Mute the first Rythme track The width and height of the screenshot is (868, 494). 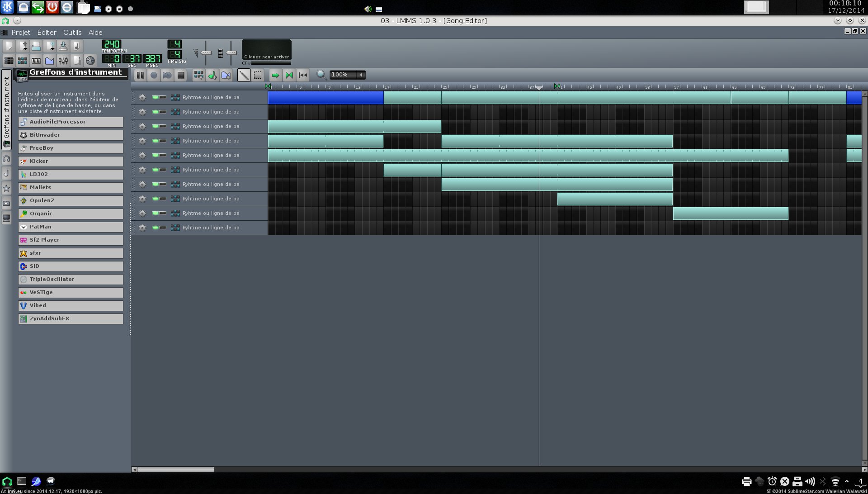pos(156,97)
